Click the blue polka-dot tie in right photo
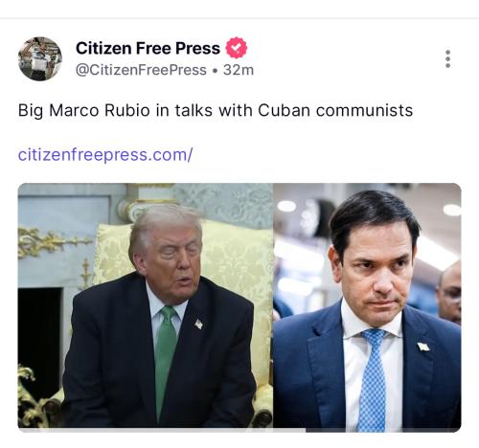The image size is (479, 448). (373, 380)
